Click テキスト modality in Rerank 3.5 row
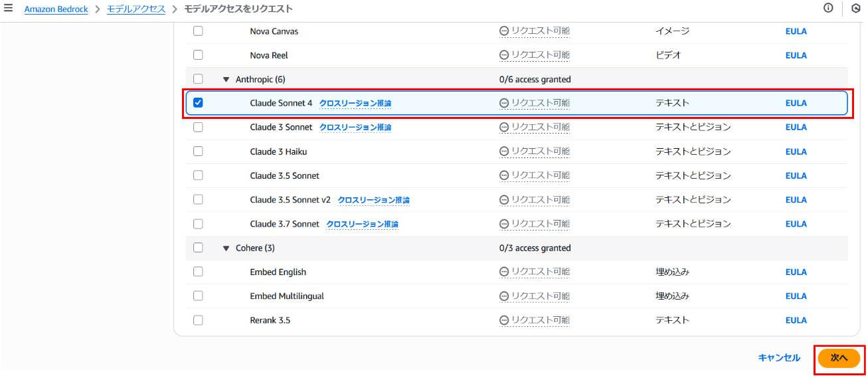The width and height of the screenshot is (868, 378). coord(673,320)
